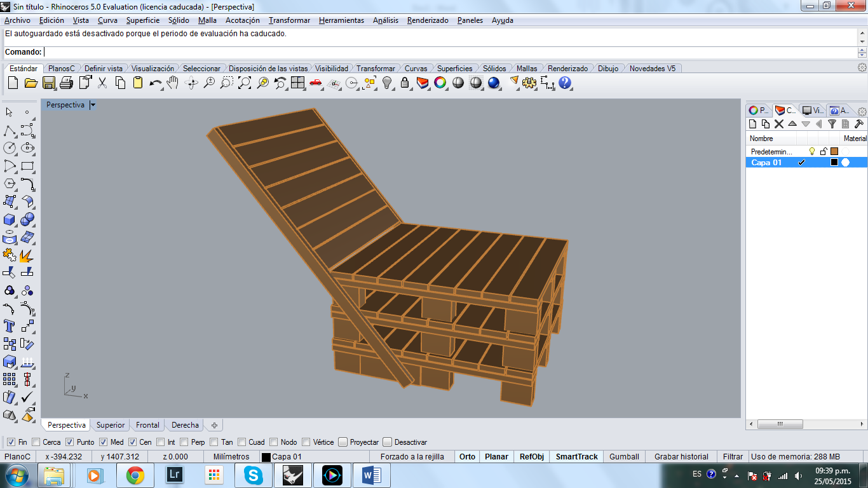Select the Text object T tool
The image size is (868, 488).
pyautogui.click(x=10, y=326)
